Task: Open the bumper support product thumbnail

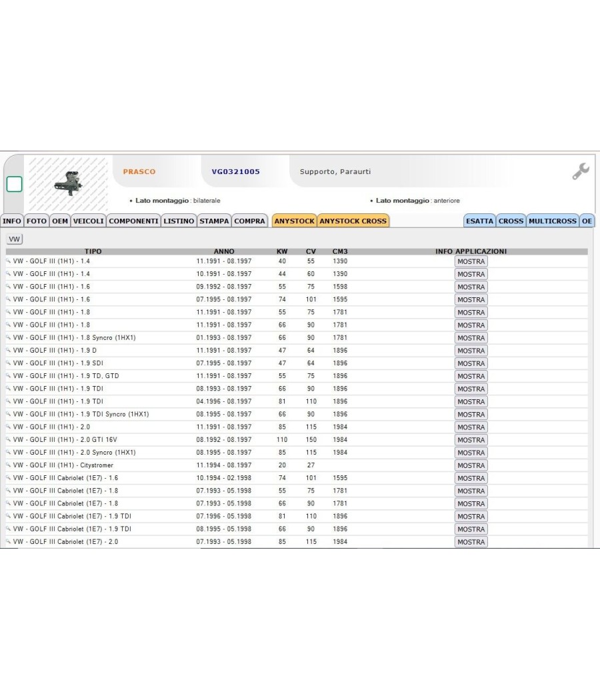Action: tap(68, 184)
